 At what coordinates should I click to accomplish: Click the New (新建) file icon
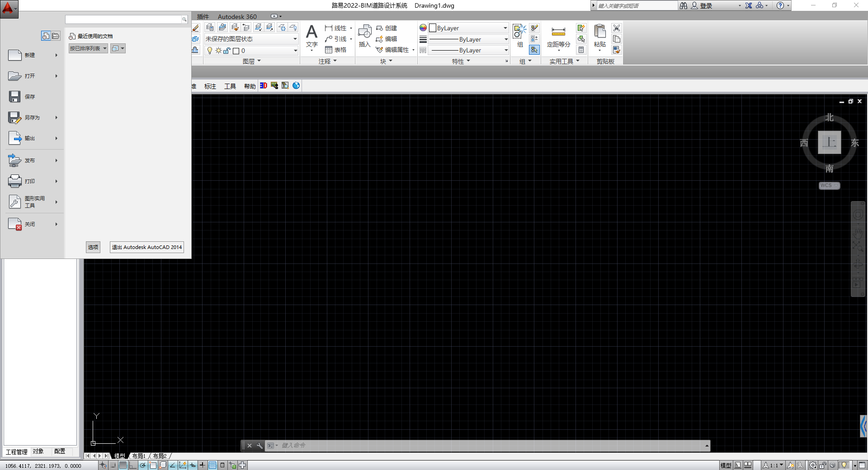[x=15, y=55]
